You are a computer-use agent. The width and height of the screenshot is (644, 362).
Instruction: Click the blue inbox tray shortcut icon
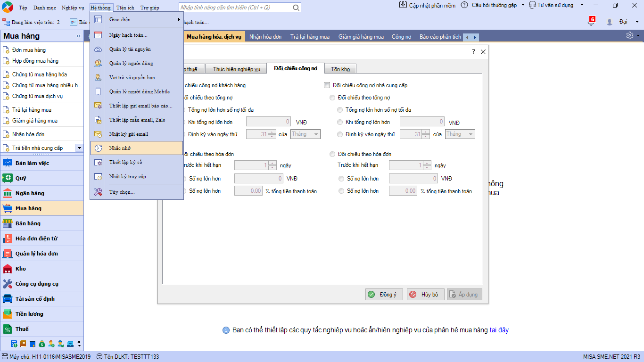tap(70, 344)
